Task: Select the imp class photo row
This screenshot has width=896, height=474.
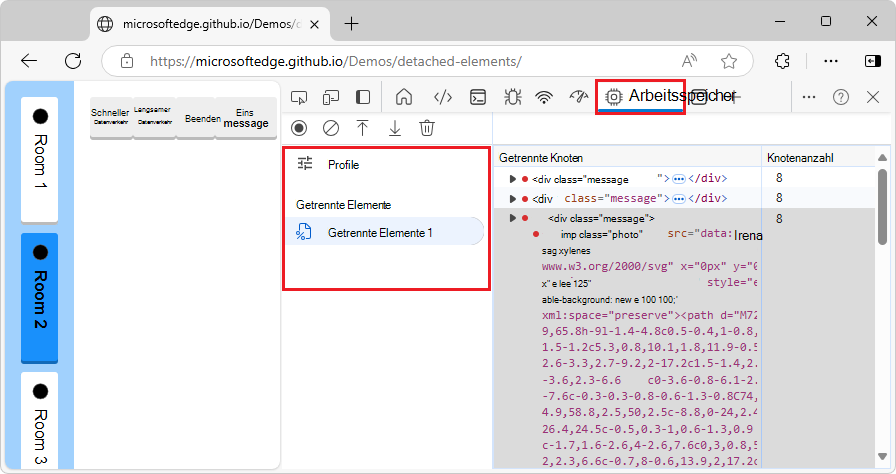Action: click(x=629, y=234)
